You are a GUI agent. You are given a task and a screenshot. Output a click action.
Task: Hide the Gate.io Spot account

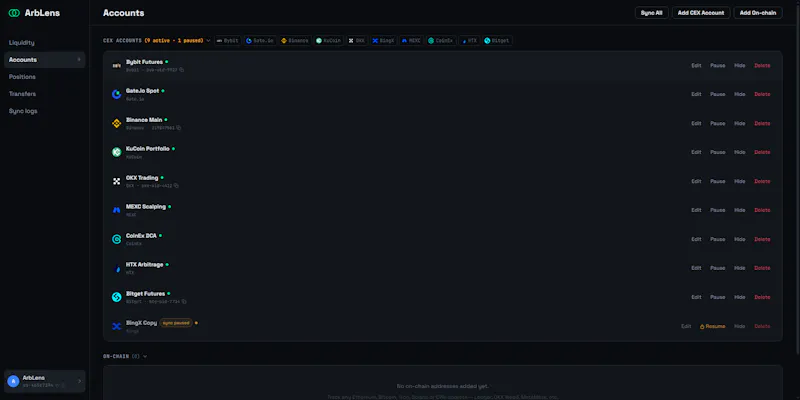coord(739,94)
